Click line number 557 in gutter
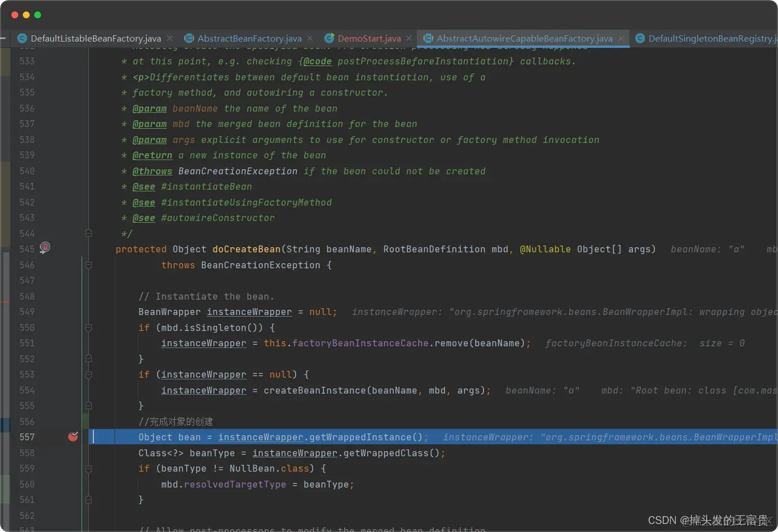Viewport: 778px width, 532px height. click(27, 437)
